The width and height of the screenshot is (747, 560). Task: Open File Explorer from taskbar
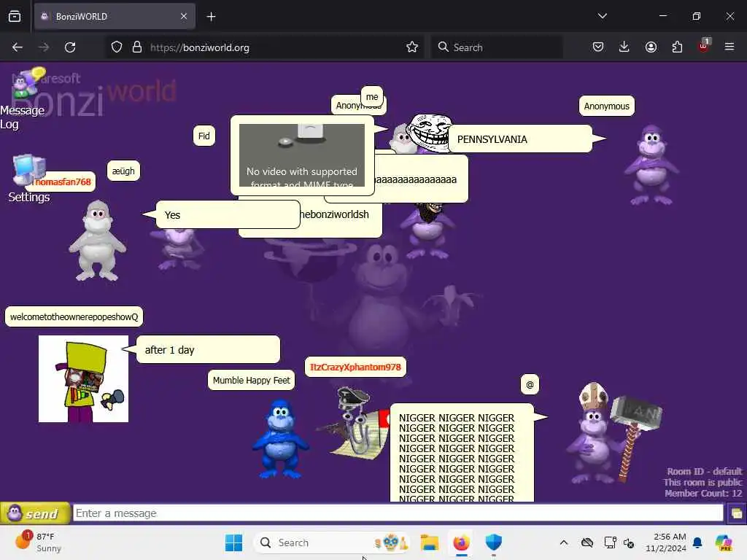[429, 542]
